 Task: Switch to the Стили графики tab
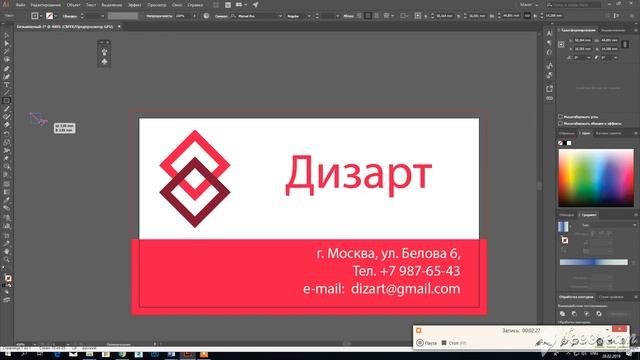click(611, 297)
